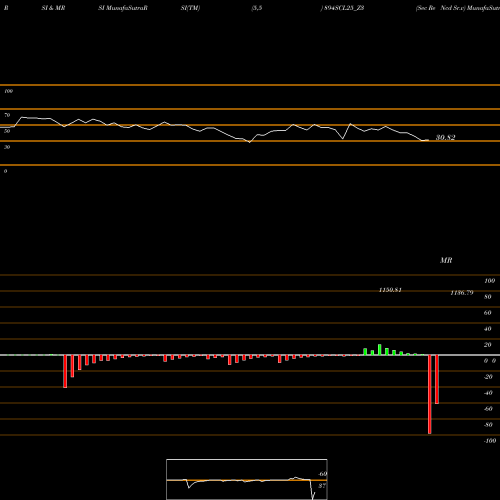
Task: Click the MR axis label -40
Action: 488,393
